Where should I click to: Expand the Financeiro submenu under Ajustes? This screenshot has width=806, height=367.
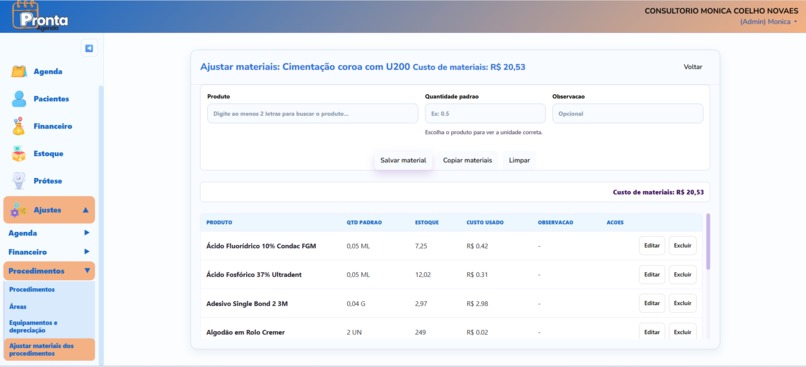(x=49, y=252)
